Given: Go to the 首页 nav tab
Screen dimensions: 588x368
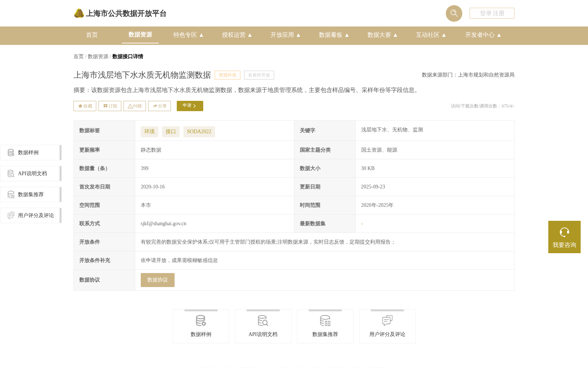Looking at the screenshot, I should (92, 35).
